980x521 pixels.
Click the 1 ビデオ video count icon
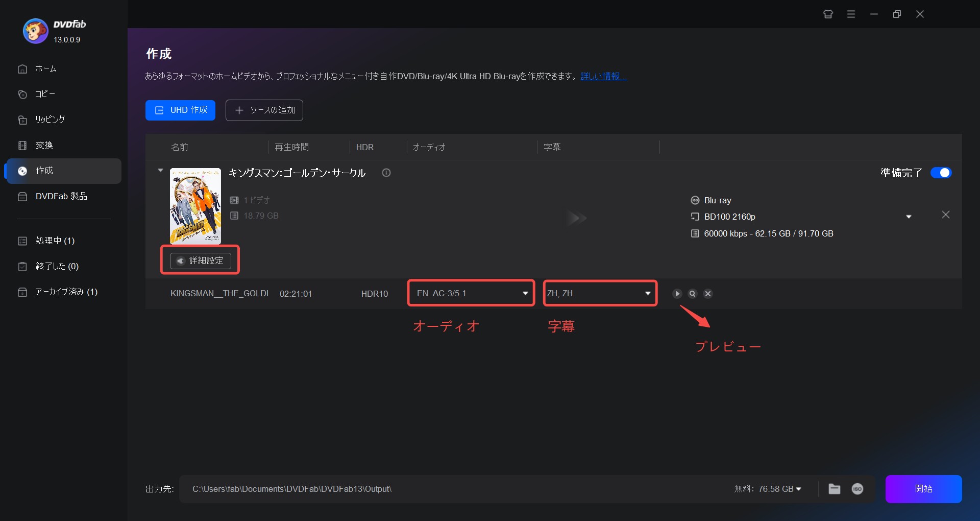tap(234, 200)
